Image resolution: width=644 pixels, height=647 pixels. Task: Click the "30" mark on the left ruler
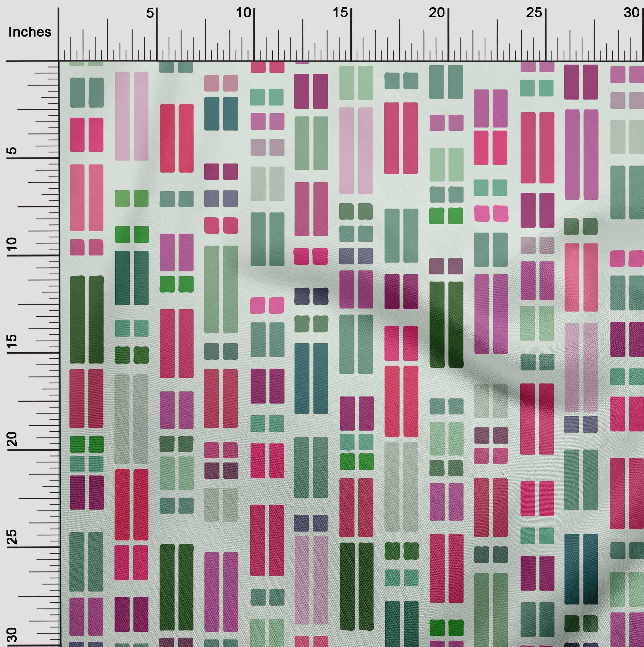(12, 635)
